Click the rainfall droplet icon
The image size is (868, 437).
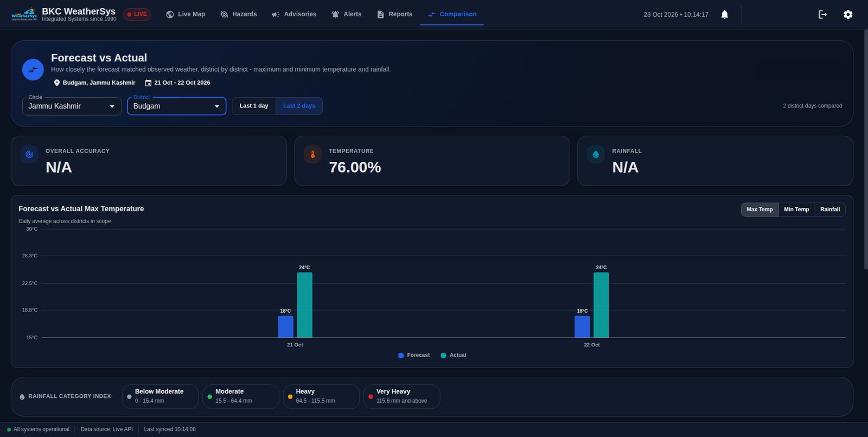click(596, 155)
